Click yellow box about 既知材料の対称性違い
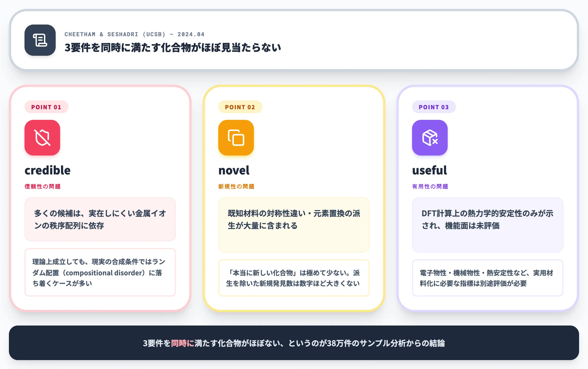This screenshot has height=369, width=588. (294, 225)
